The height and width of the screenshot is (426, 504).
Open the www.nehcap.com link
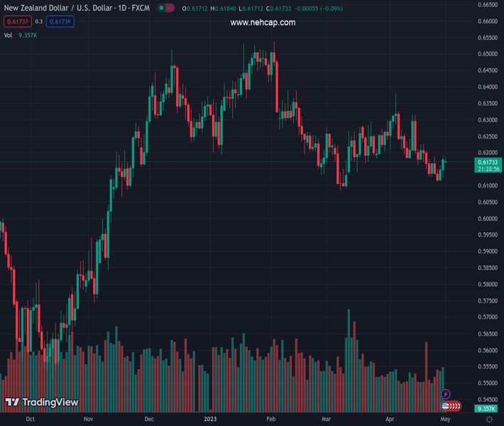point(263,23)
